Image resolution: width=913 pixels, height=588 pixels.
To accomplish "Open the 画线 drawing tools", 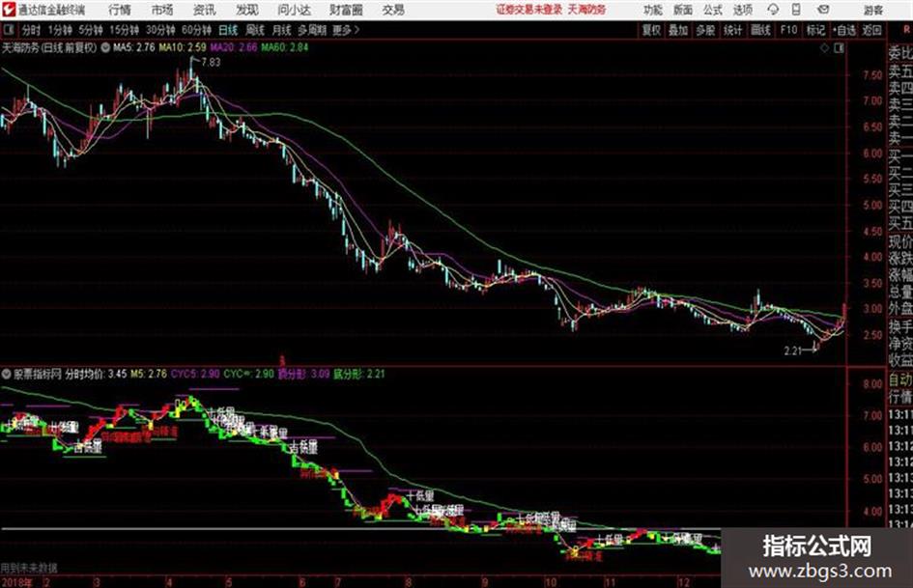I will coord(760,30).
